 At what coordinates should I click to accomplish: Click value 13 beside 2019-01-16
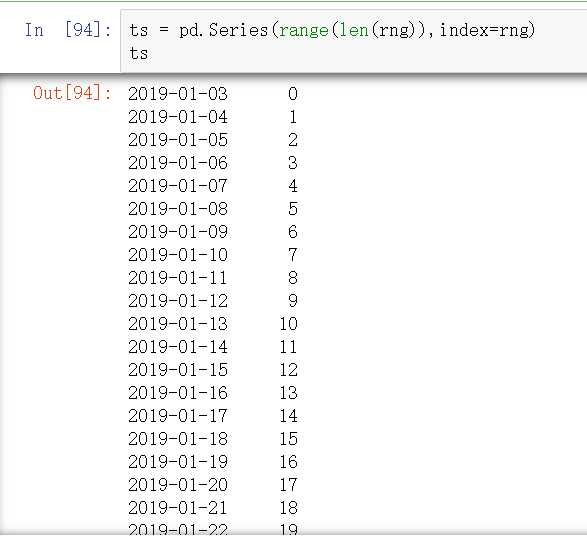click(289, 393)
